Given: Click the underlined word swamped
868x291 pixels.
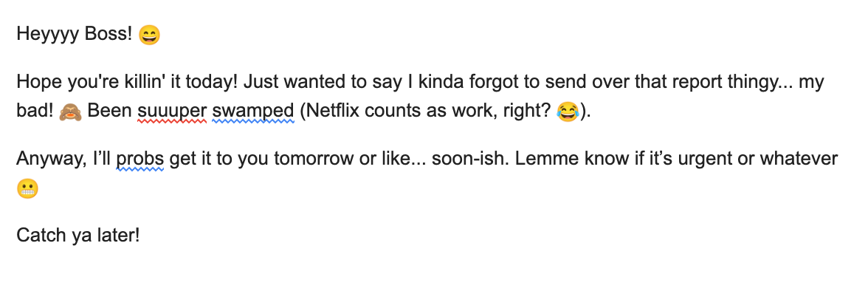Looking at the screenshot, I should (253, 112).
